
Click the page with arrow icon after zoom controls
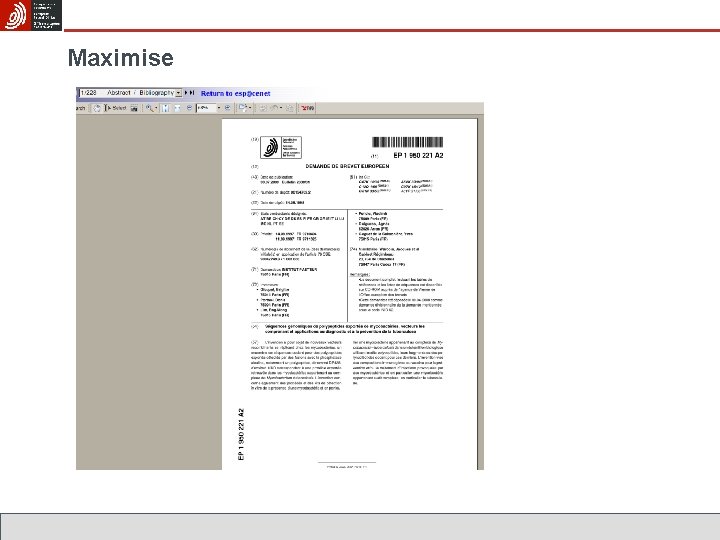(243, 108)
